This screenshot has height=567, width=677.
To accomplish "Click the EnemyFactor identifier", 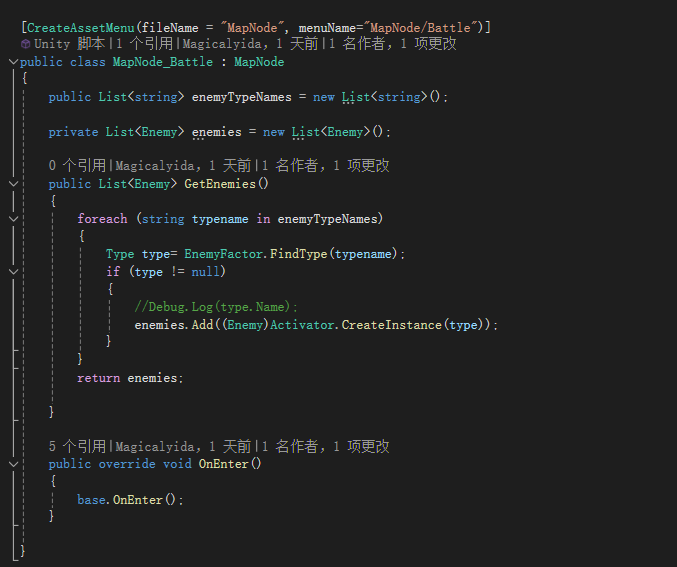I will point(224,254).
